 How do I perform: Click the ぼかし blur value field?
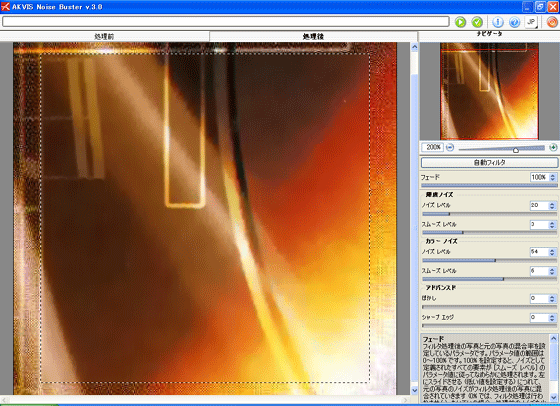[x=539, y=298]
